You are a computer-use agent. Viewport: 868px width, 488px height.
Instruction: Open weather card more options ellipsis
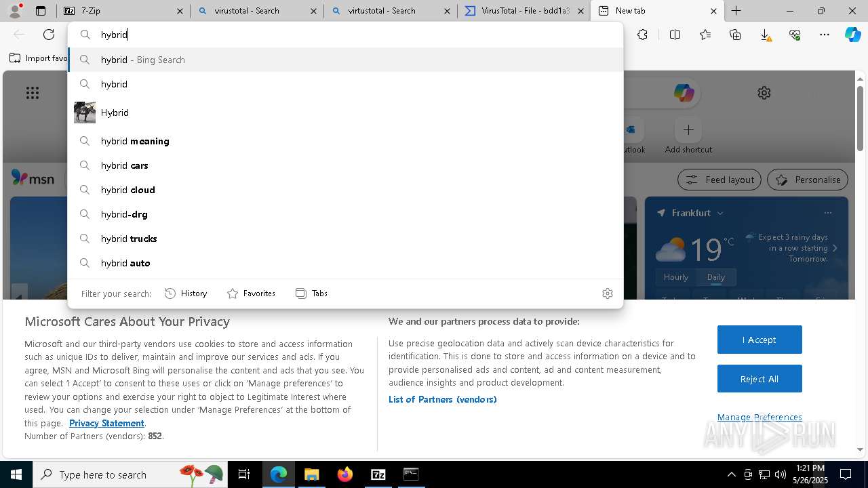827,213
